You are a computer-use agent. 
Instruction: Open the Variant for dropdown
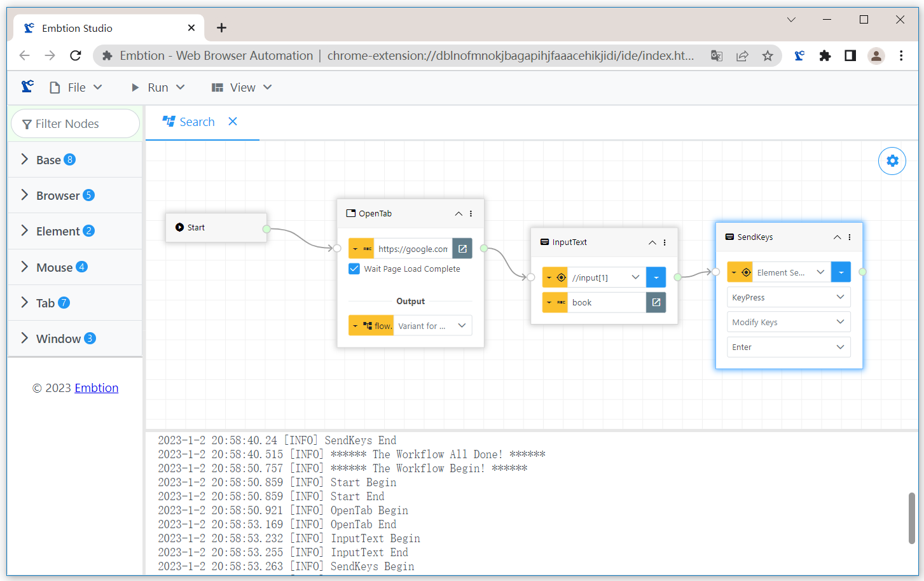pos(433,326)
